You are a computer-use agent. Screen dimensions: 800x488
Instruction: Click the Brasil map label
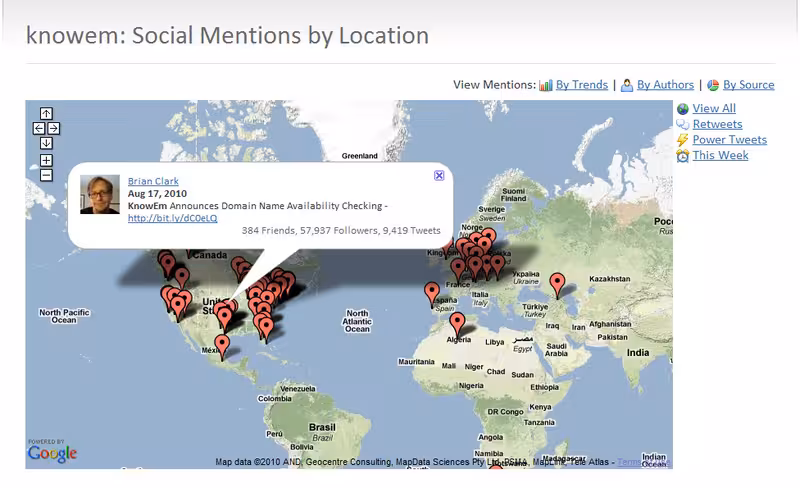pyautogui.click(x=322, y=427)
